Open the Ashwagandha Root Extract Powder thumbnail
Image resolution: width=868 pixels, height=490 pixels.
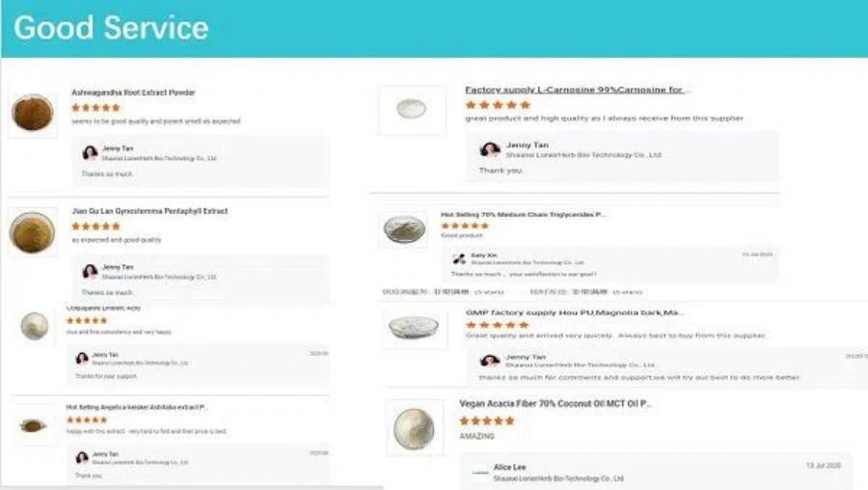(x=33, y=113)
